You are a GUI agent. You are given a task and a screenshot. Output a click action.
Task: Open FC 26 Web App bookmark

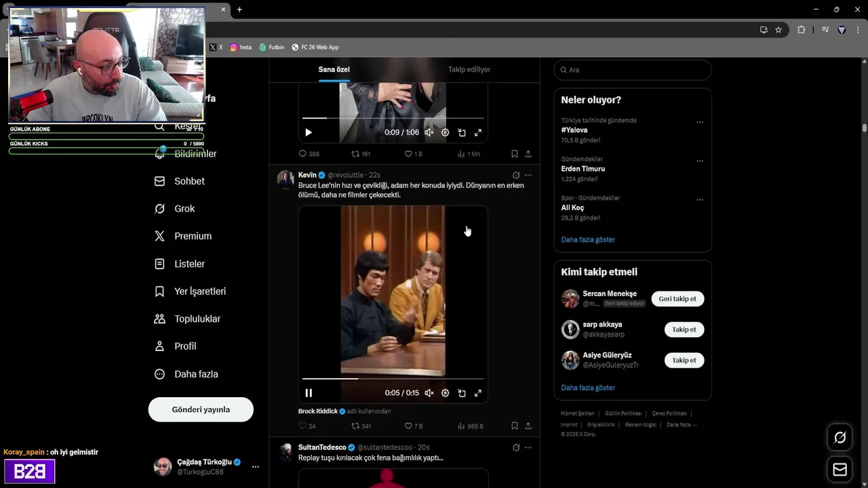pos(315,47)
